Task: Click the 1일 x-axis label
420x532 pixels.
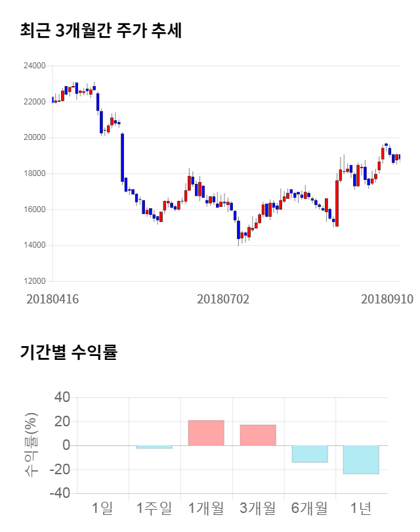Action: [102, 508]
